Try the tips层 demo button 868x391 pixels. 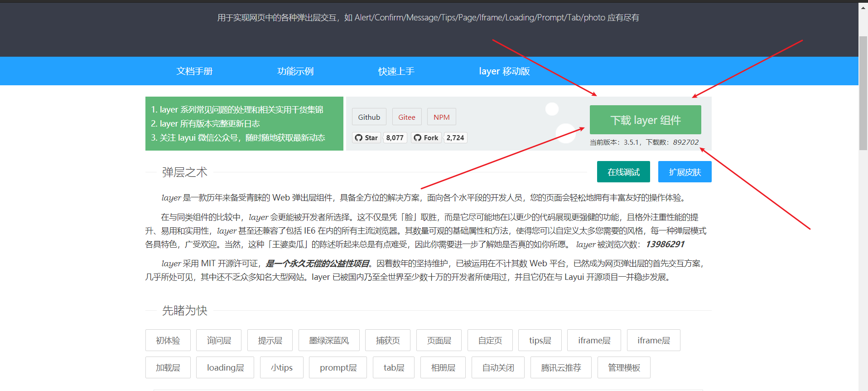pos(540,340)
